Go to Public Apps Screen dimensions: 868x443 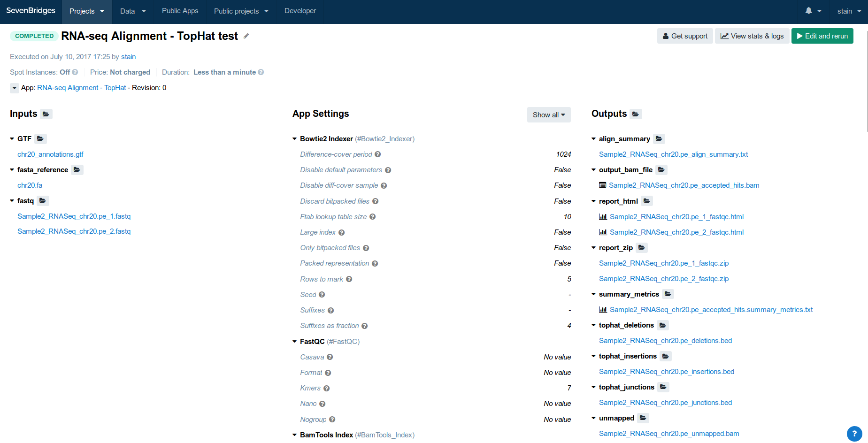click(180, 11)
